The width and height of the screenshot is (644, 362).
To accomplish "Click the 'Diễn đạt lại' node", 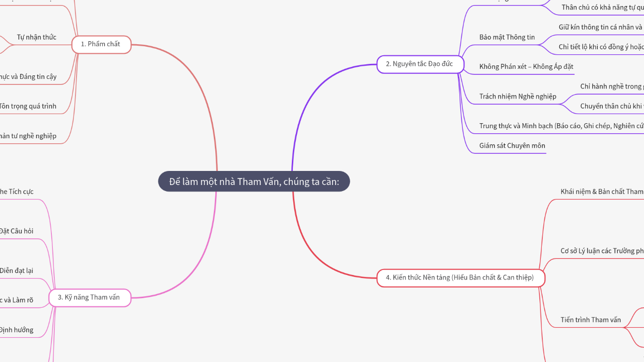I will [x=17, y=270].
